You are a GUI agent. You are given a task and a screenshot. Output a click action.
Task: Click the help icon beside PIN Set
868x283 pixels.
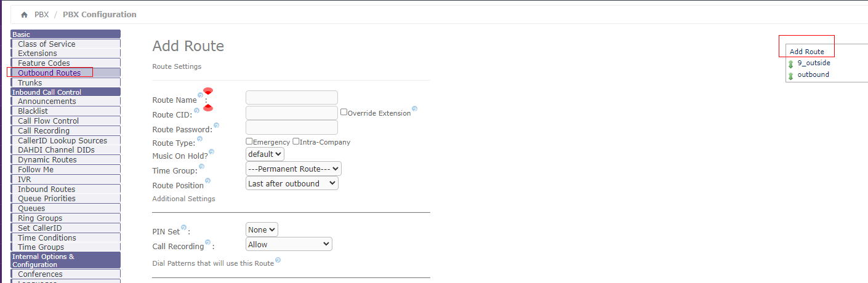(183, 228)
